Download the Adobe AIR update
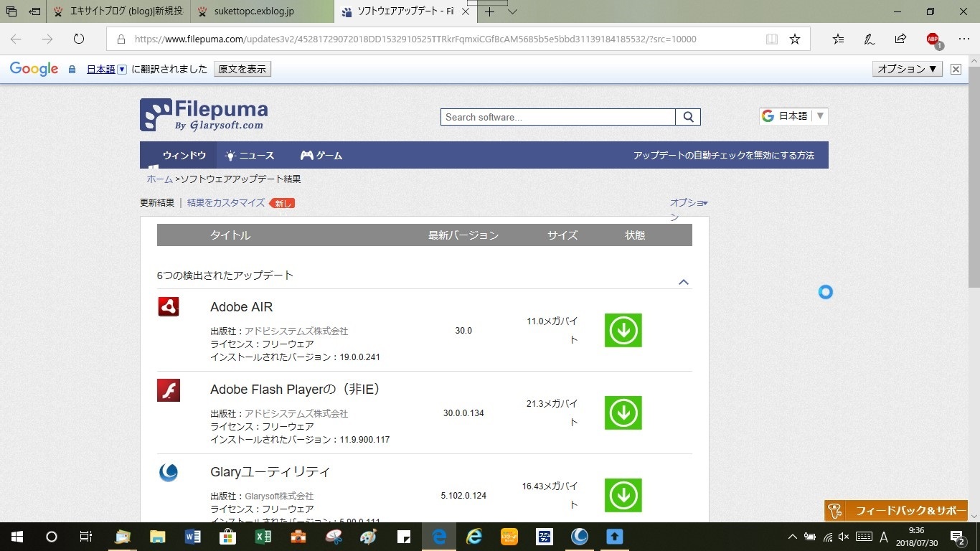The image size is (980, 551). (623, 330)
